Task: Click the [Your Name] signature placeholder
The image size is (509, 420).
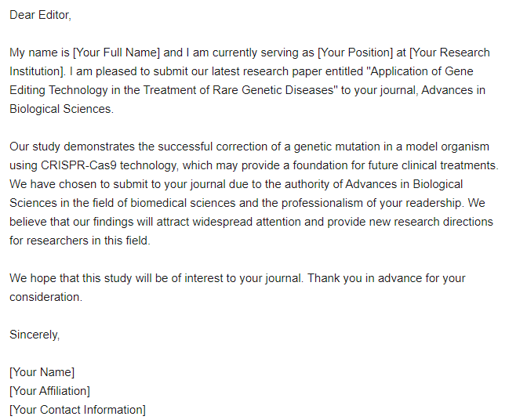Action: point(42,372)
